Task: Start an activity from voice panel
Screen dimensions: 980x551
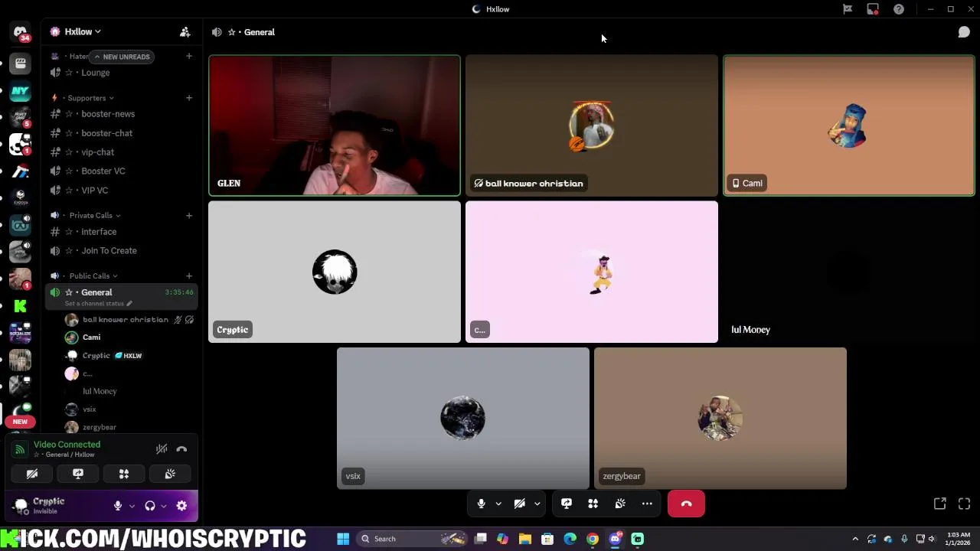Action: point(124,474)
